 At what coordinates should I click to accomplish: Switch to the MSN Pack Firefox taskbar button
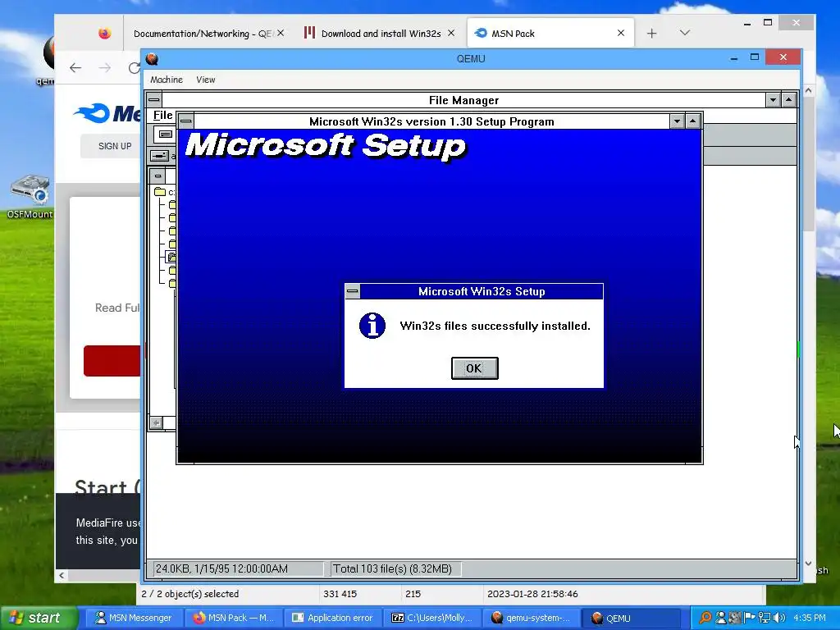tap(234, 618)
